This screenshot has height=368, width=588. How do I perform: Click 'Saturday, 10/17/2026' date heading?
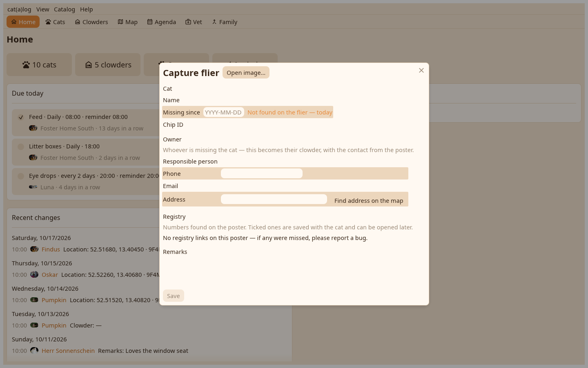(x=41, y=238)
